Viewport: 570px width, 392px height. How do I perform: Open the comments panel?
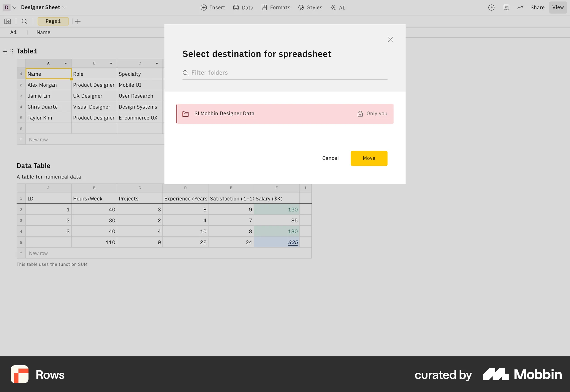[x=506, y=7]
